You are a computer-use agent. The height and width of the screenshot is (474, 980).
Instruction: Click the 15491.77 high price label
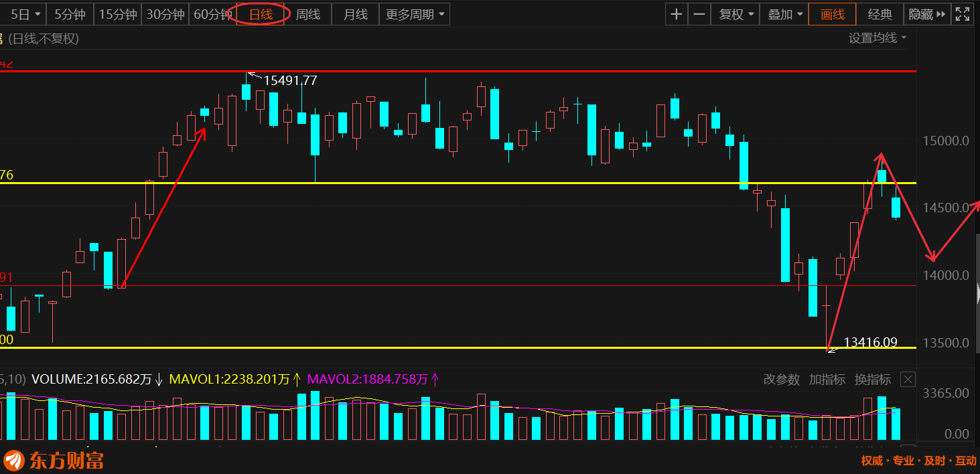290,80
